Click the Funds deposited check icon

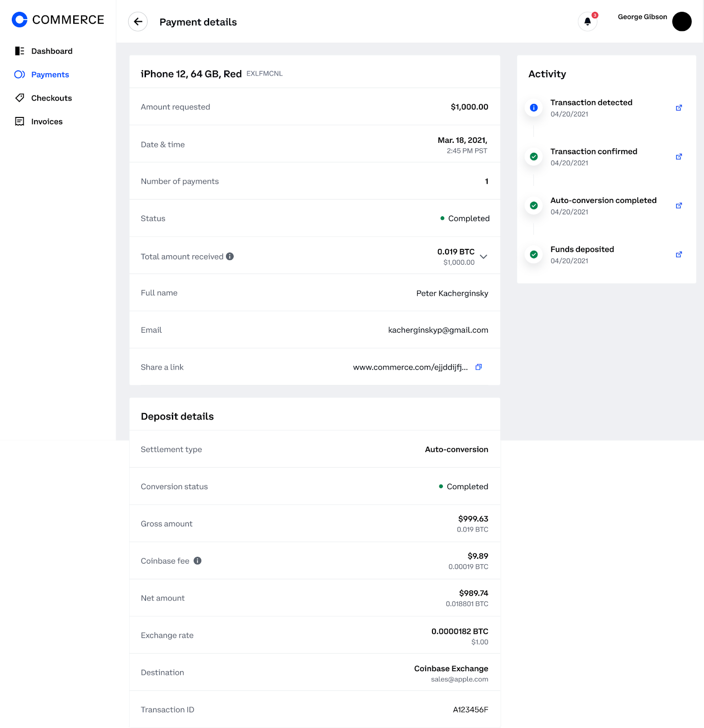point(534,254)
